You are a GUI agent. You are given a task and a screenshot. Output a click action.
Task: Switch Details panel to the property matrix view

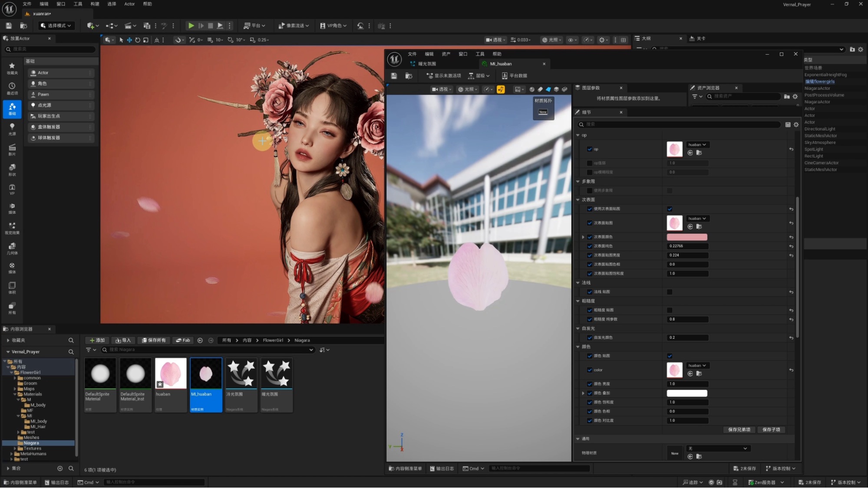tap(788, 124)
